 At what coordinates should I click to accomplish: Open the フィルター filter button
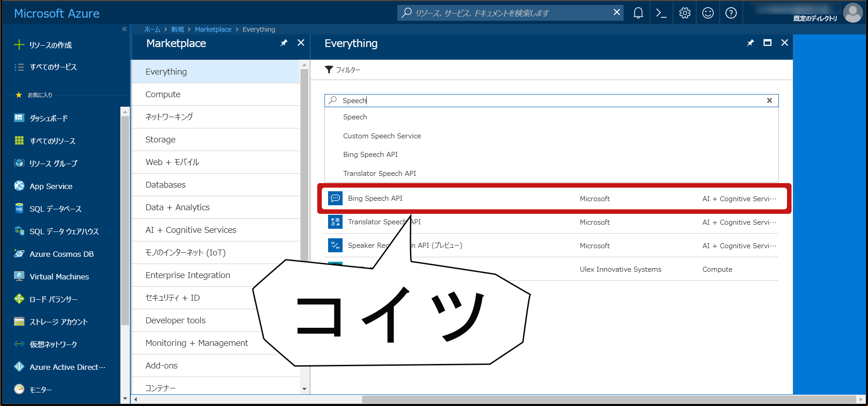tap(343, 70)
